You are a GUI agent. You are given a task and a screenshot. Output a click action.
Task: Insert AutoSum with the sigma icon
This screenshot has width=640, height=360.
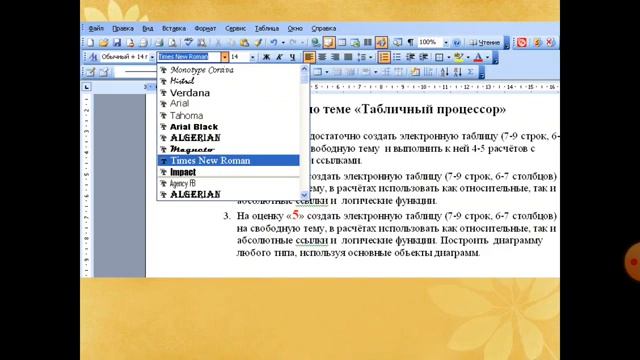(x=470, y=72)
